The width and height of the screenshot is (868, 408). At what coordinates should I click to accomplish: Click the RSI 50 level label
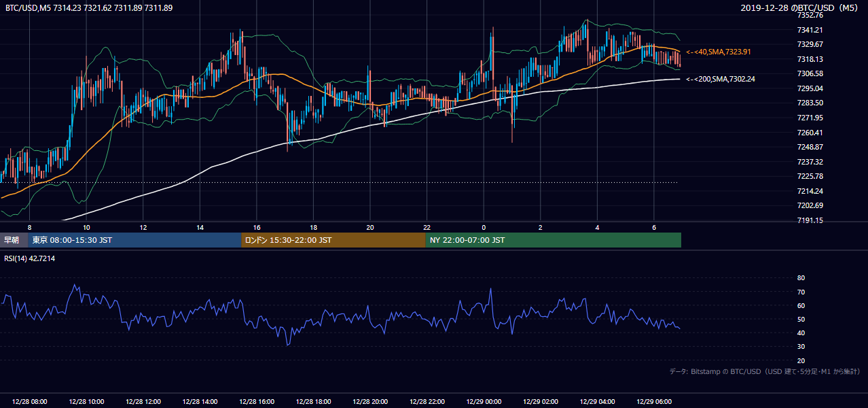click(x=801, y=319)
